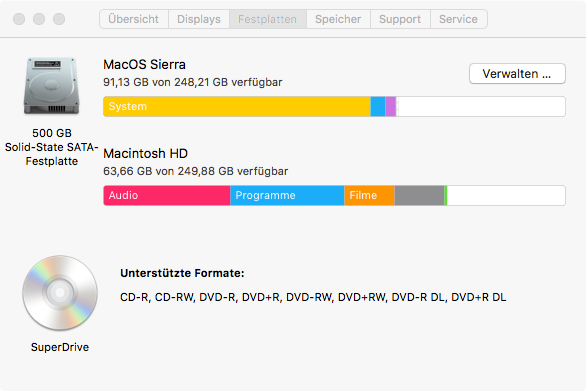Open the Übersicht tab
Viewport: 586px width, 391px height.
tap(134, 19)
